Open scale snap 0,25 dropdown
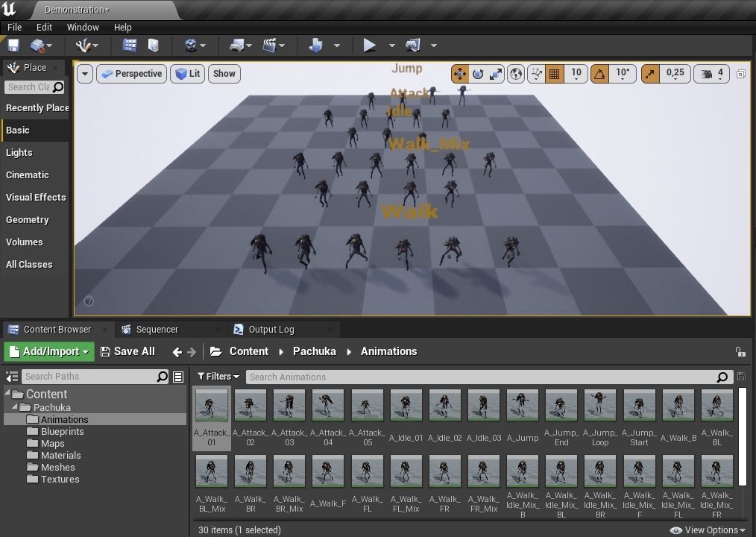The height and width of the screenshot is (537, 756). point(675,74)
